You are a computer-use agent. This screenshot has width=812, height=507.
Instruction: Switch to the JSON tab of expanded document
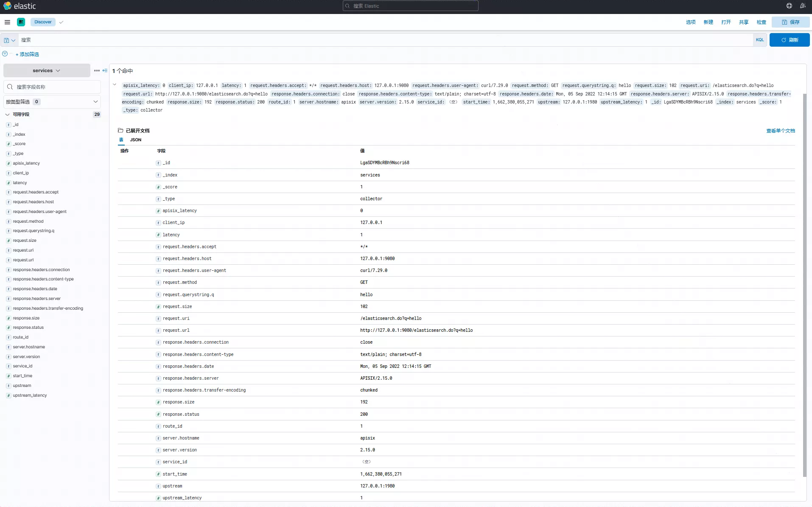pos(135,140)
